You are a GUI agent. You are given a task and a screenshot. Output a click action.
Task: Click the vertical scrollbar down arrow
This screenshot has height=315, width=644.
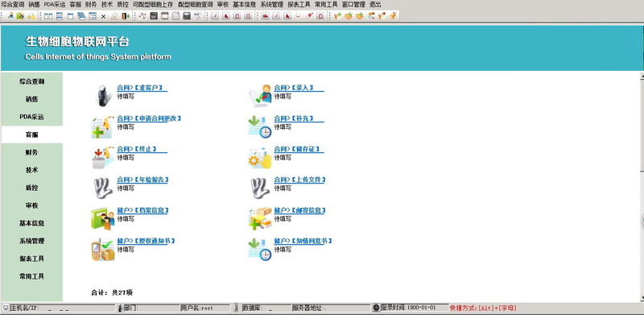(x=642, y=298)
